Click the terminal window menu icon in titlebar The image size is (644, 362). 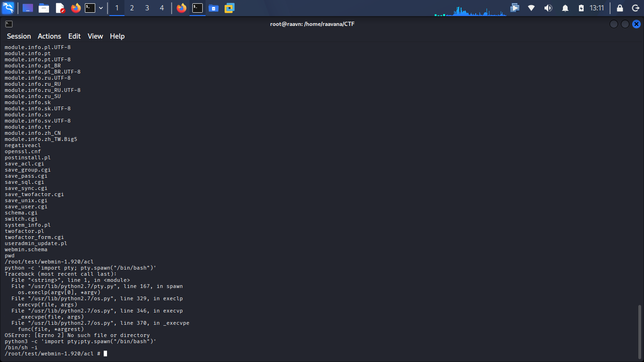tap(9, 24)
